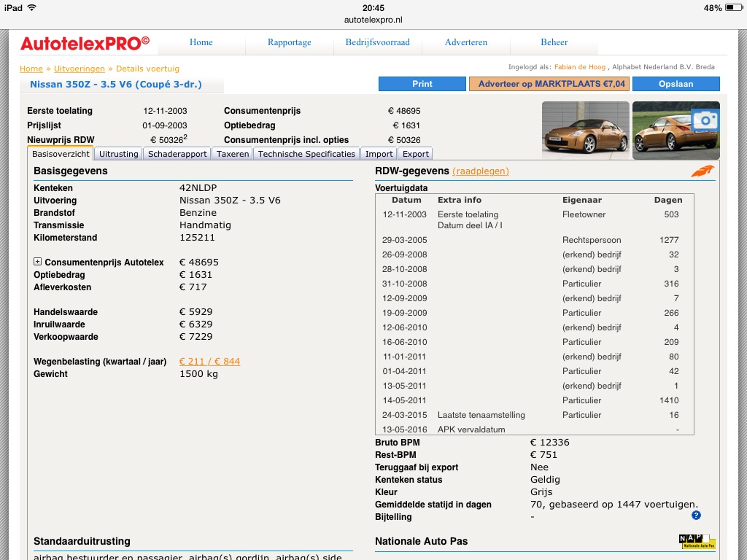
Task: Click the Nationale Auto Pas NAP logo
Action: point(697,542)
